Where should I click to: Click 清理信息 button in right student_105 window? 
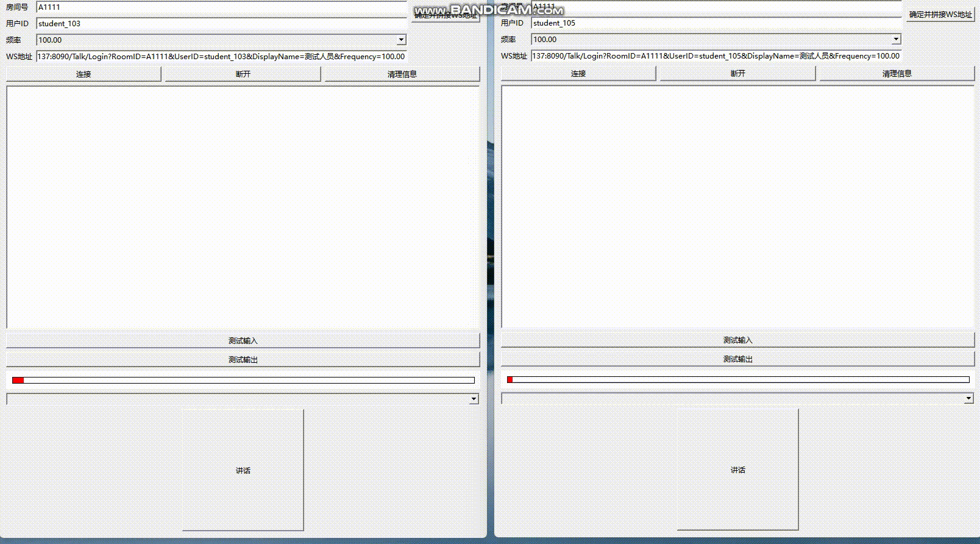click(x=897, y=73)
